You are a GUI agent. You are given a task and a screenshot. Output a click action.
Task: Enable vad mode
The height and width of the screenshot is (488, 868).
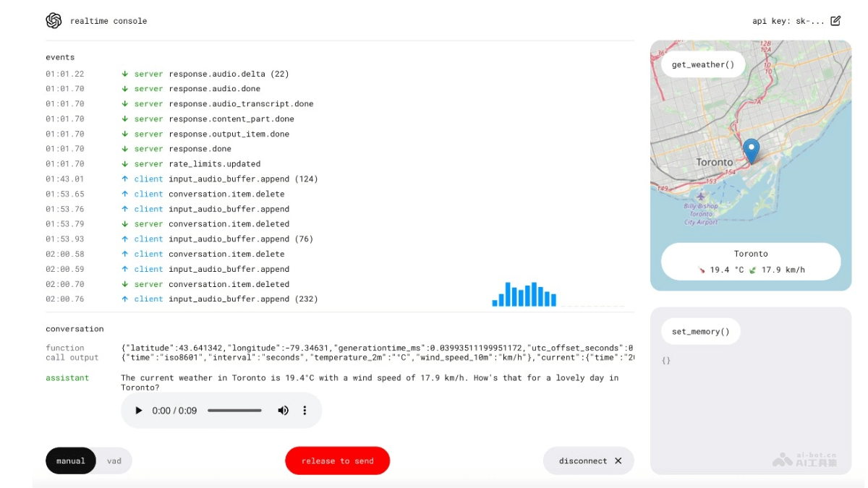[x=113, y=461]
